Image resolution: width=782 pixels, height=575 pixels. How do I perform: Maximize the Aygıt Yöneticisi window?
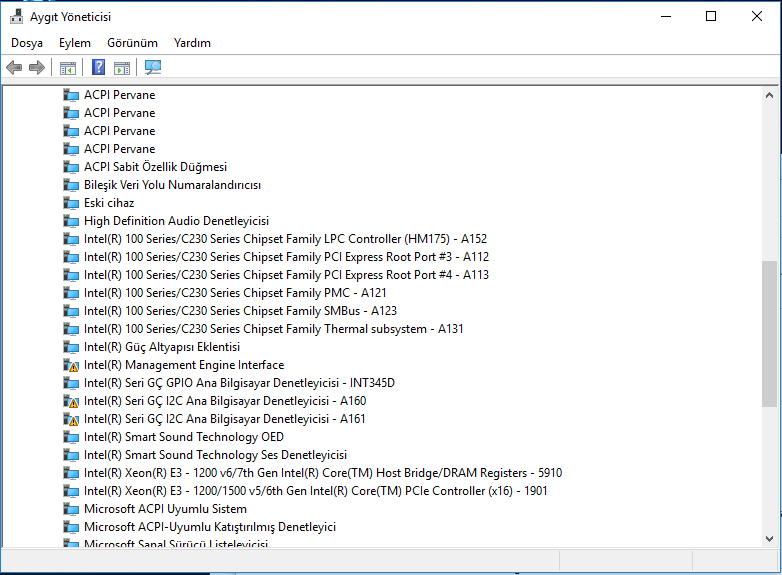pyautogui.click(x=711, y=16)
